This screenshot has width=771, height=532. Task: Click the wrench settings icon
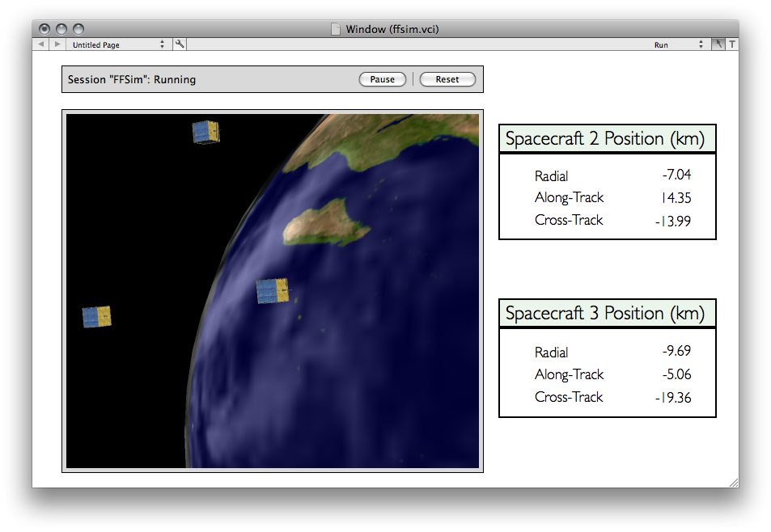tap(180, 44)
